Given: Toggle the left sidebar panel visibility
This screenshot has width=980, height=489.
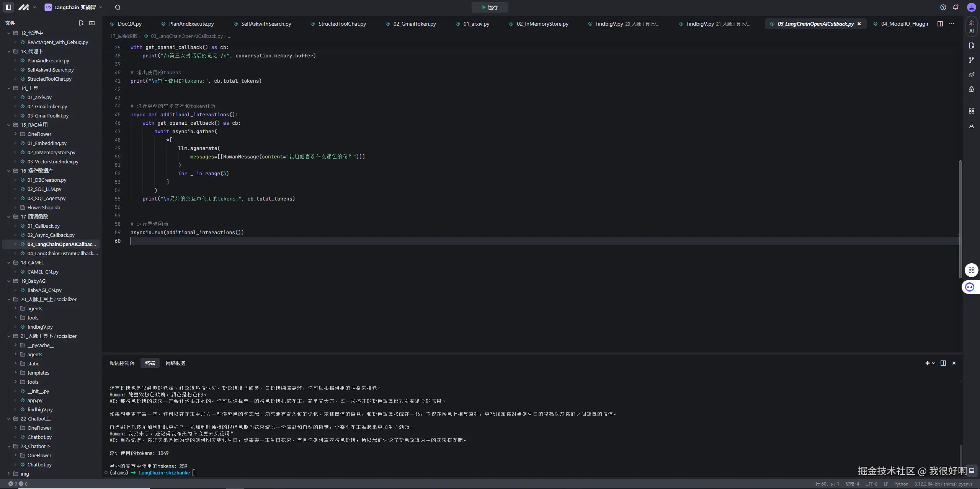Looking at the screenshot, I should tap(8, 7).
